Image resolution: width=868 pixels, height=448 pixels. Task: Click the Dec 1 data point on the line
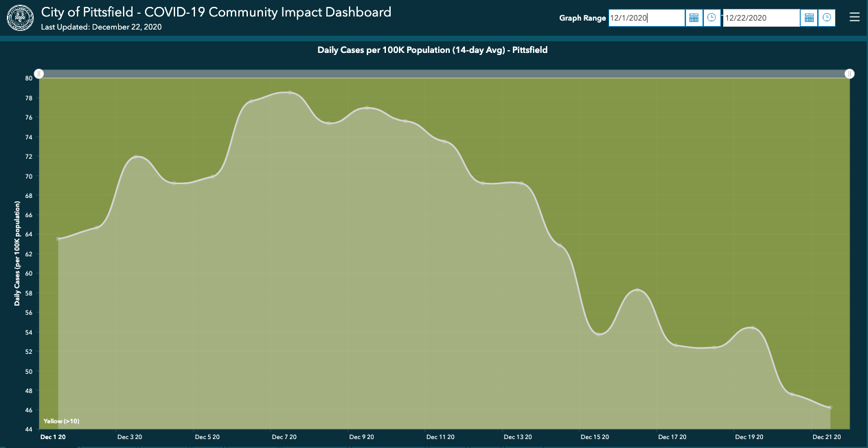[x=58, y=238]
